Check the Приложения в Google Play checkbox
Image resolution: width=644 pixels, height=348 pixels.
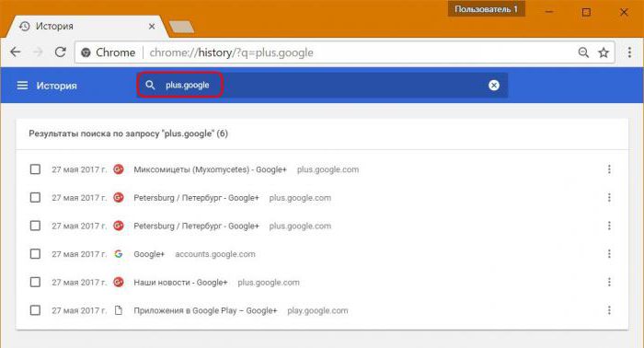click(35, 310)
